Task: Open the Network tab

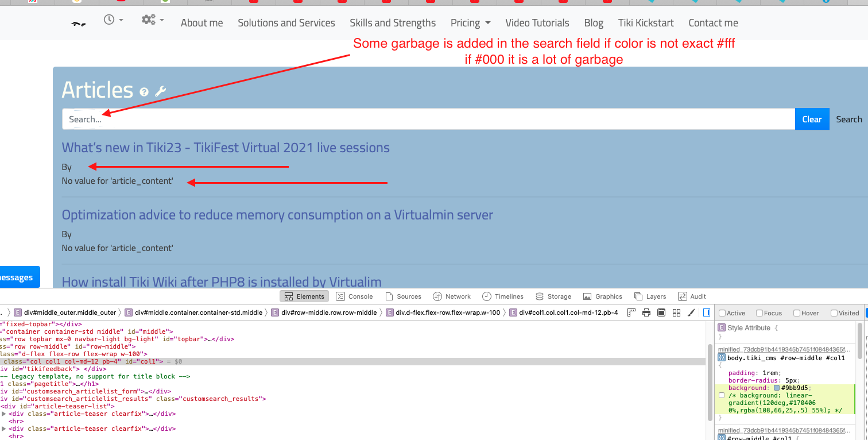Action: pos(451,296)
